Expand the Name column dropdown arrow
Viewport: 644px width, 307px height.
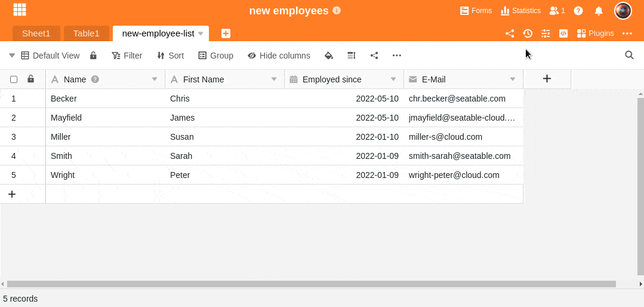coord(155,79)
